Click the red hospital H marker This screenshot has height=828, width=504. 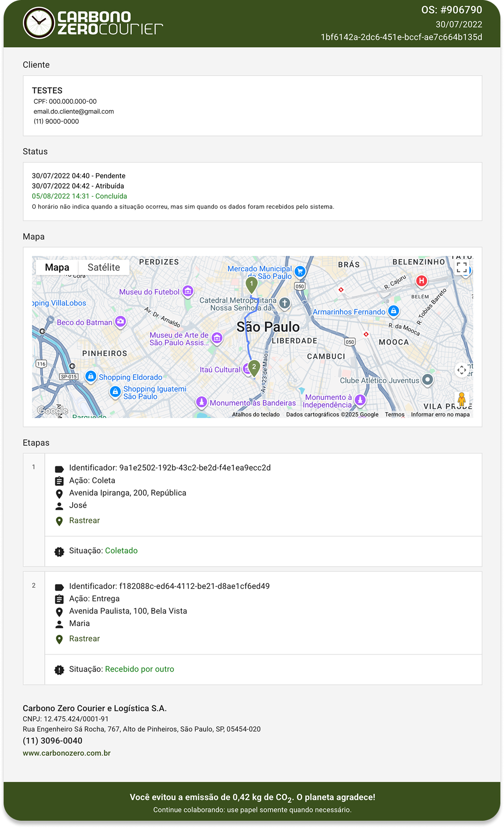(x=421, y=281)
